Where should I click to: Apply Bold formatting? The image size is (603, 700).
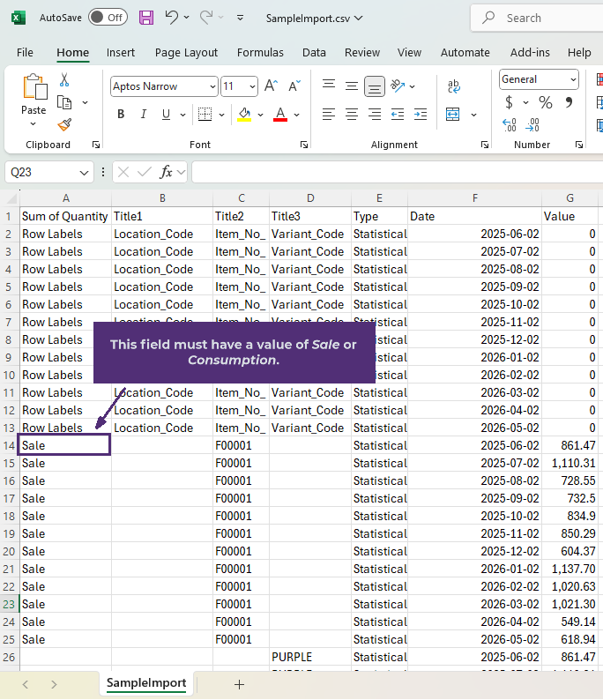coord(121,115)
